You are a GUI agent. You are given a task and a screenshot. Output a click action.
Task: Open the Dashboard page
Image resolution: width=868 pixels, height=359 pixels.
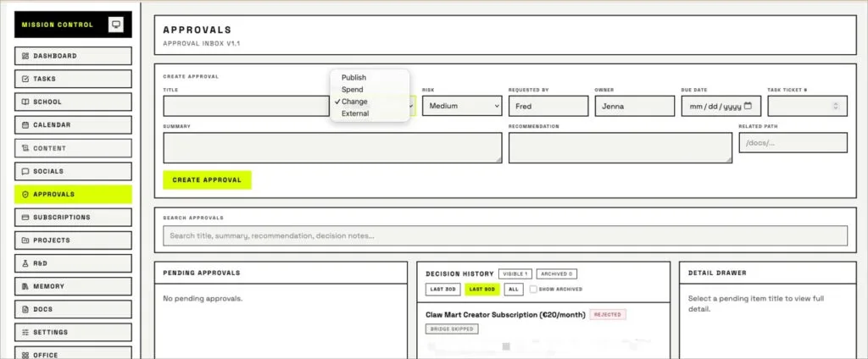(73, 56)
